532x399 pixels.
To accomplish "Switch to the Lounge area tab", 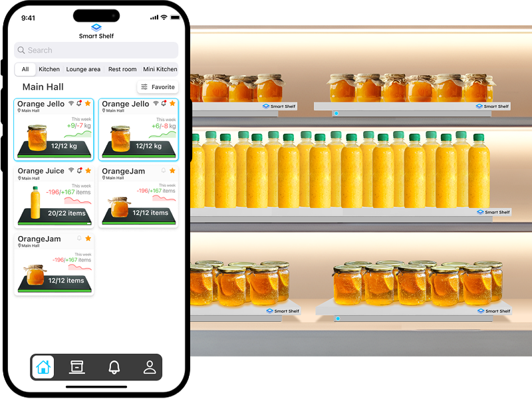I will 83,69.
